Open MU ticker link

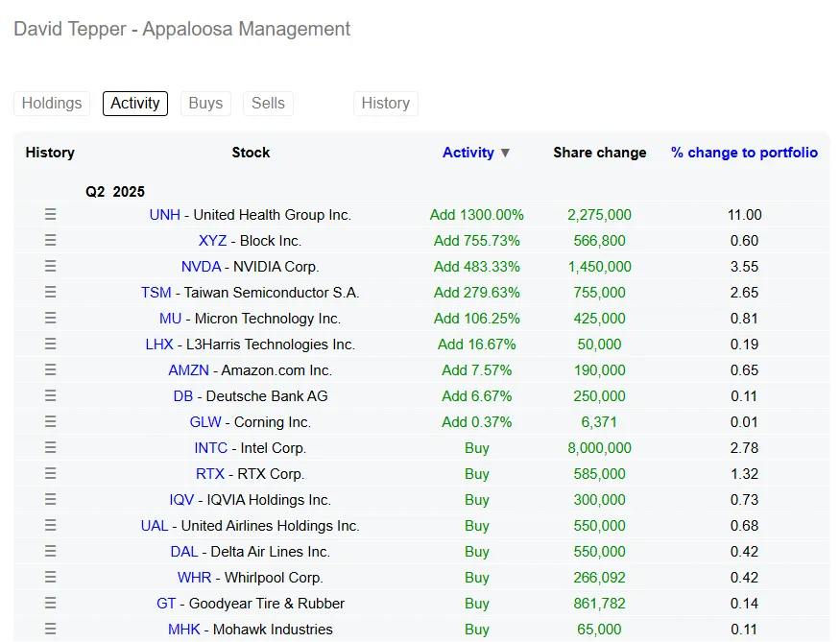[170, 318]
